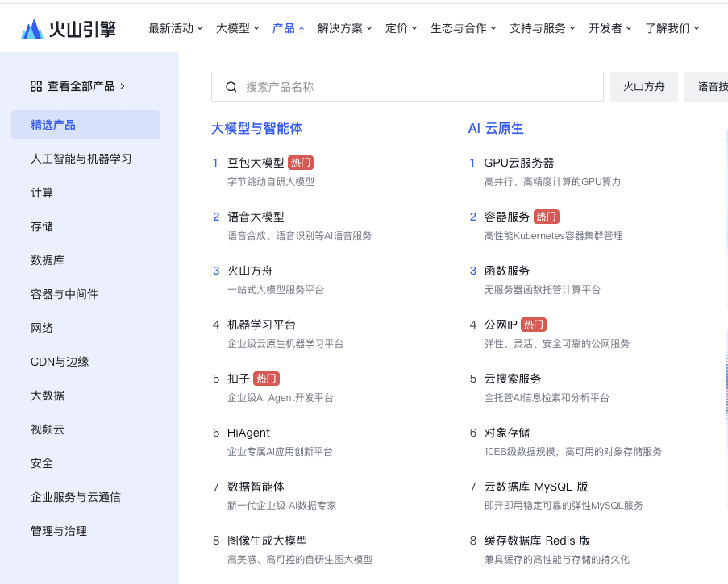Viewport: 728px width, 584px height.
Task: Click the 热门 badge next to 豆包大模型
Action: click(x=301, y=163)
